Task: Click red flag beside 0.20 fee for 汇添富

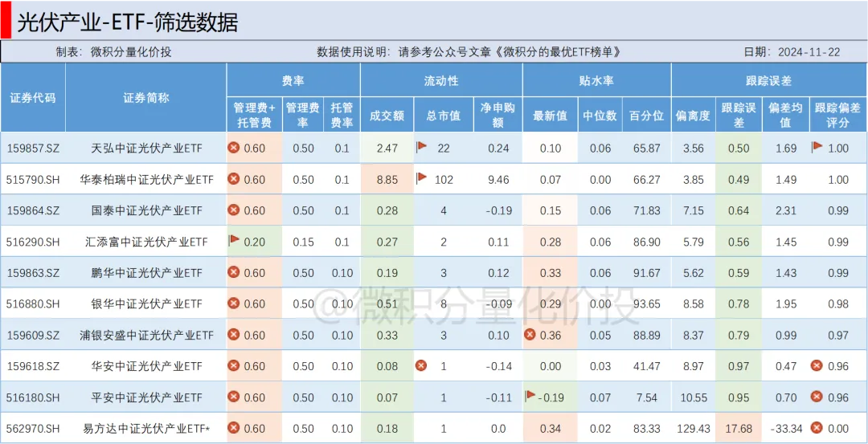Action: (x=235, y=241)
